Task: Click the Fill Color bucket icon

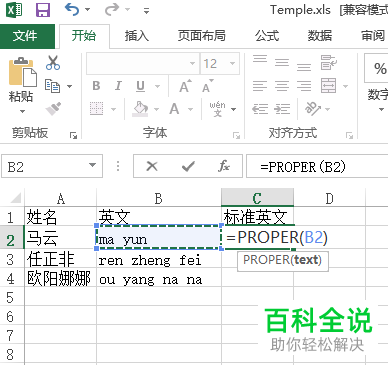Action: [140, 109]
